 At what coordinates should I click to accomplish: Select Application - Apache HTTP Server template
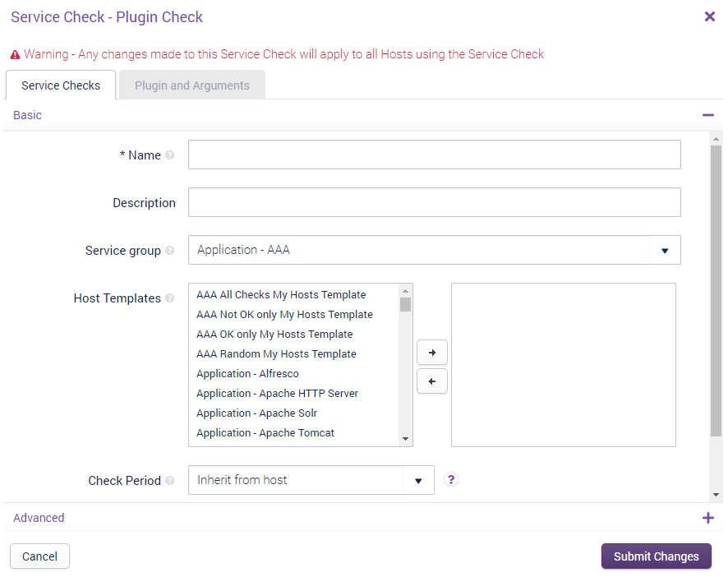point(277,394)
